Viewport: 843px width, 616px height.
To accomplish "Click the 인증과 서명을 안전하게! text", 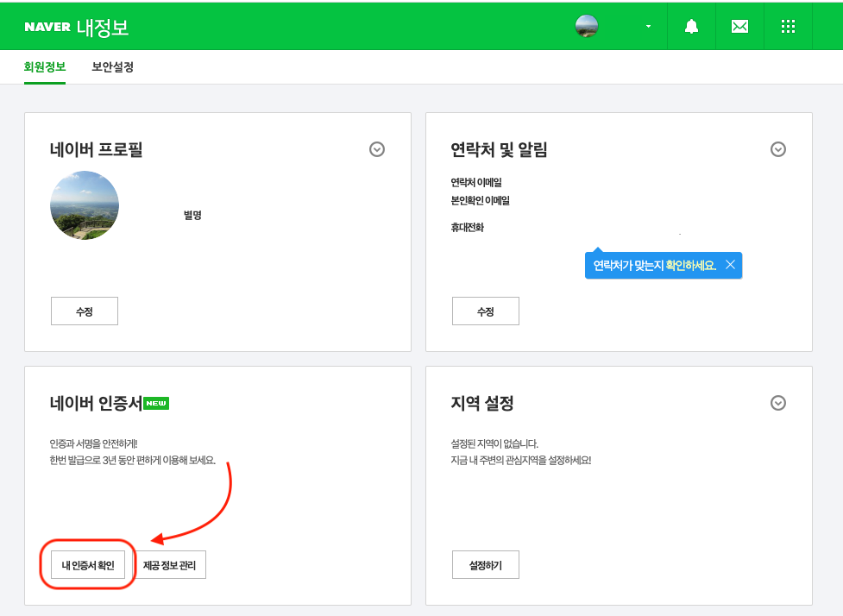I will [93, 443].
